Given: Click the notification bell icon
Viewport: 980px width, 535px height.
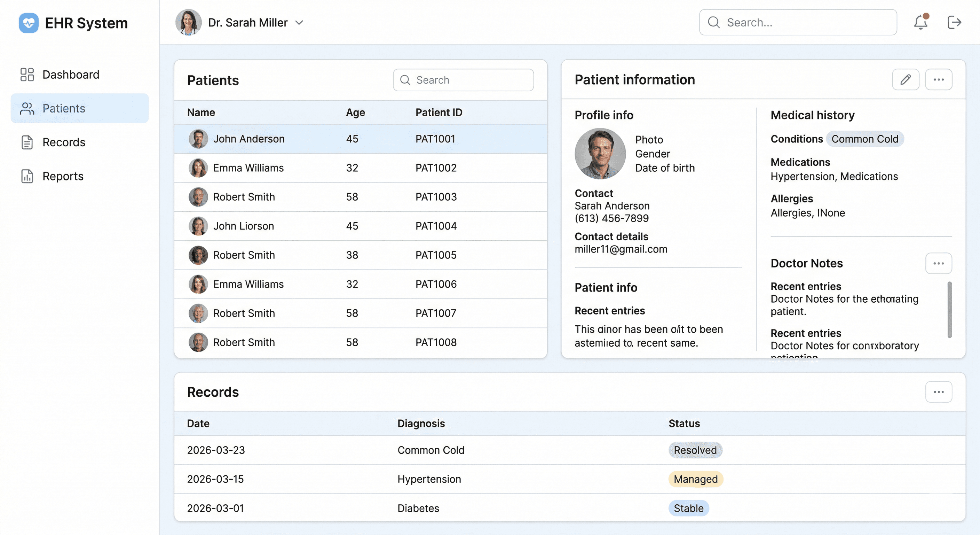Looking at the screenshot, I should [920, 22].
